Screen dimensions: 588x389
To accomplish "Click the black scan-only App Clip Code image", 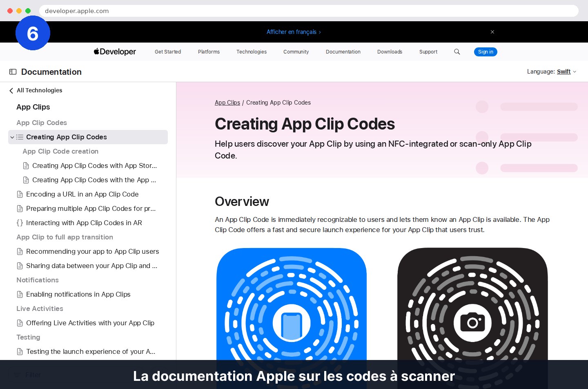I will (x=472, y=318).
